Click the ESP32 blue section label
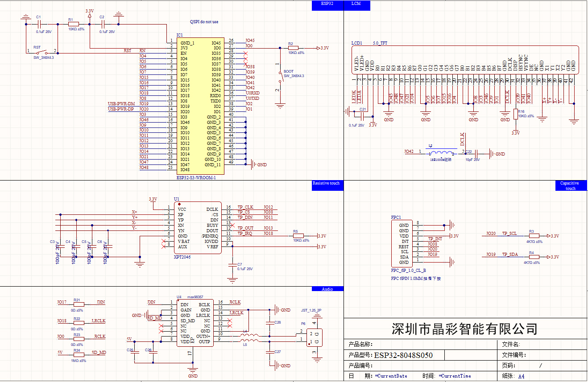This screenshot has width=588, height=382. (x=327, y=4)
